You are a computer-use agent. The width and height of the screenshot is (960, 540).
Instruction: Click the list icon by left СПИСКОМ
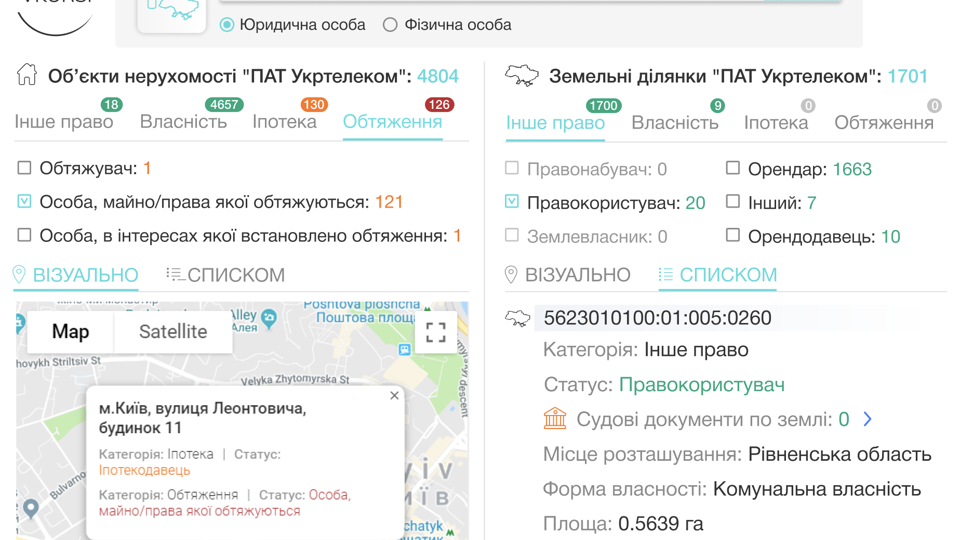[x=175, y=274]
